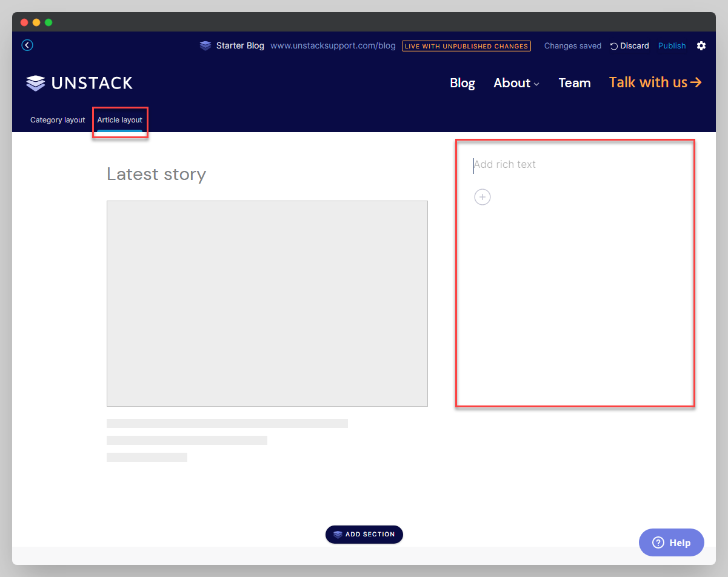Select the Latest story image placeholder

pyautogui.click(x=267, y=303)
